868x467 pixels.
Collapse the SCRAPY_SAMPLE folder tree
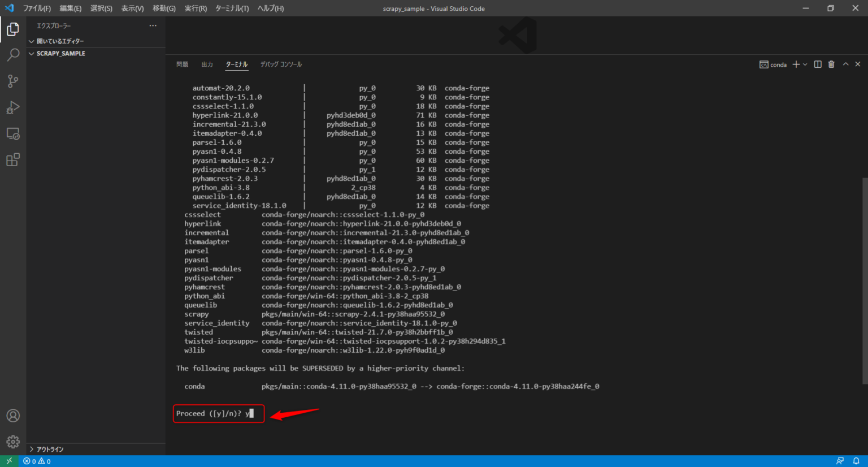point(32,53)
